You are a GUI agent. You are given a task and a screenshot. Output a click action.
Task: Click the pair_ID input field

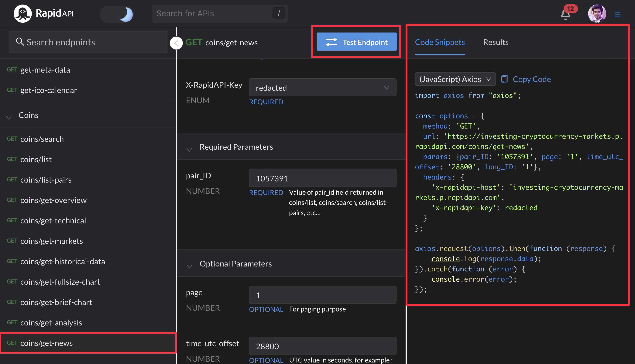[322, 178]
